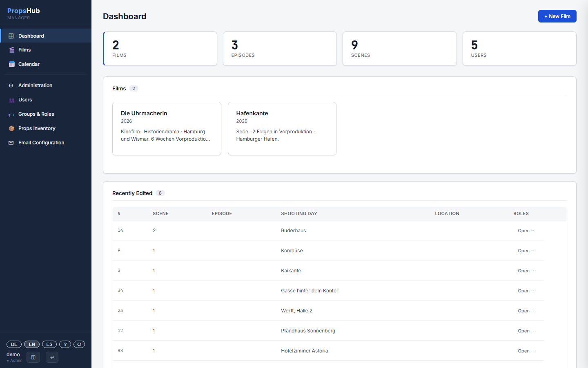
Task: Click the Email Configuration envelope icon
Action: [11, 143]
